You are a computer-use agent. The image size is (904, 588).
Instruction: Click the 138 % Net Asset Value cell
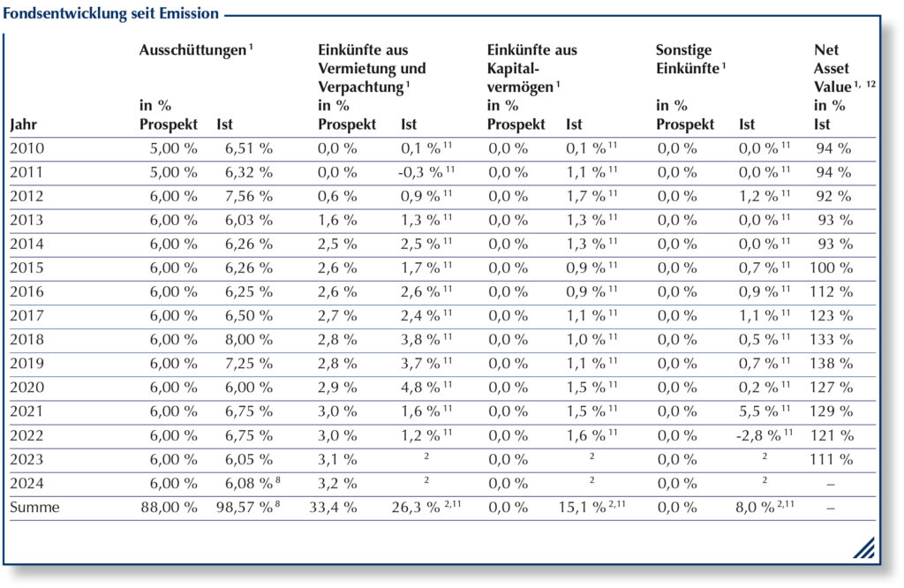[x=832, y=364]
